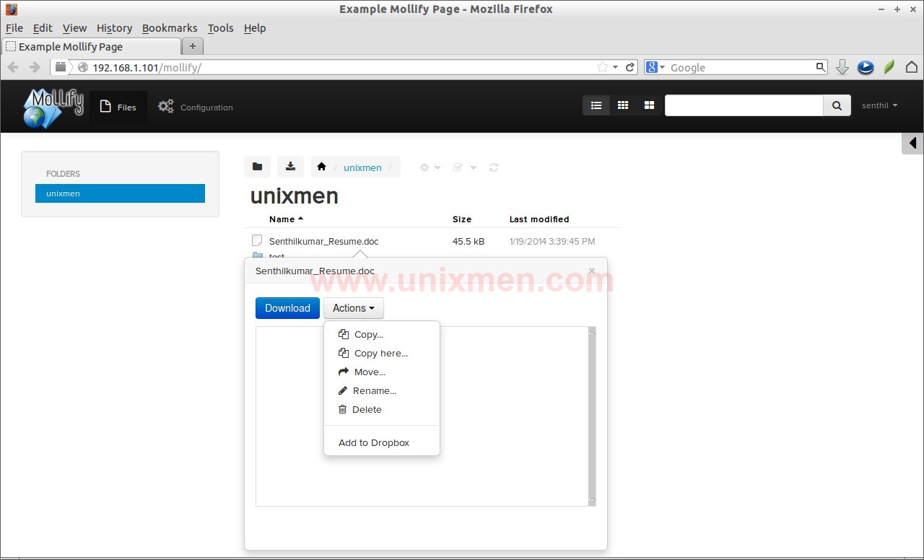Switch to small grid view
The image size is (924, 560).
pyautogui.click(x=623, y=105)
